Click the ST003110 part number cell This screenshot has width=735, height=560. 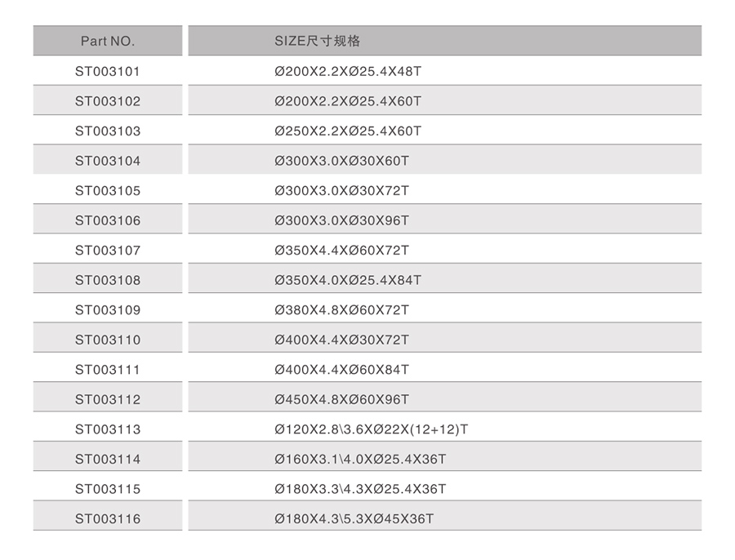point(108,340)
